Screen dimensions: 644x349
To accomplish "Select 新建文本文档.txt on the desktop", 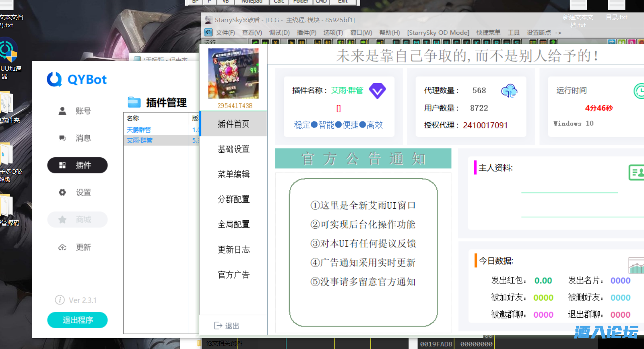I will [578, 14].
